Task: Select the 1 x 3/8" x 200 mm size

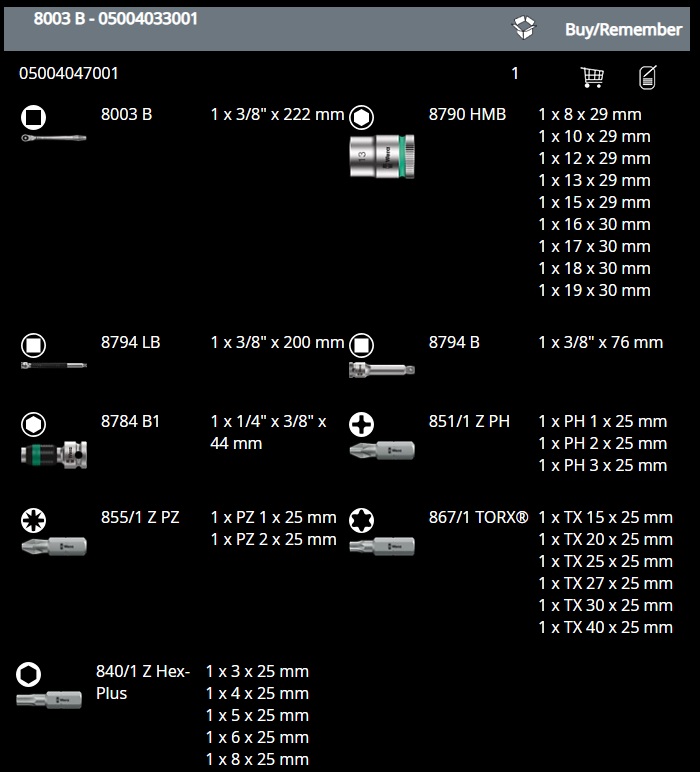Action: [277, 342]
